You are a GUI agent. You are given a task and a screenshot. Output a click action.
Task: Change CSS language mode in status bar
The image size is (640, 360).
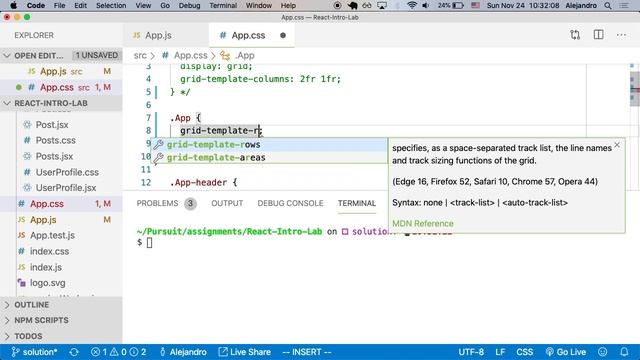(x=524, y=352)
